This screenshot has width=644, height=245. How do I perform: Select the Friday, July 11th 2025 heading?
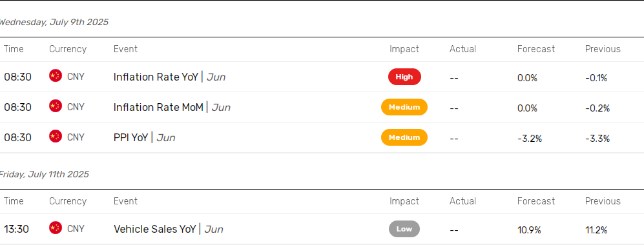pyautogui.click(x=43, y=175)
